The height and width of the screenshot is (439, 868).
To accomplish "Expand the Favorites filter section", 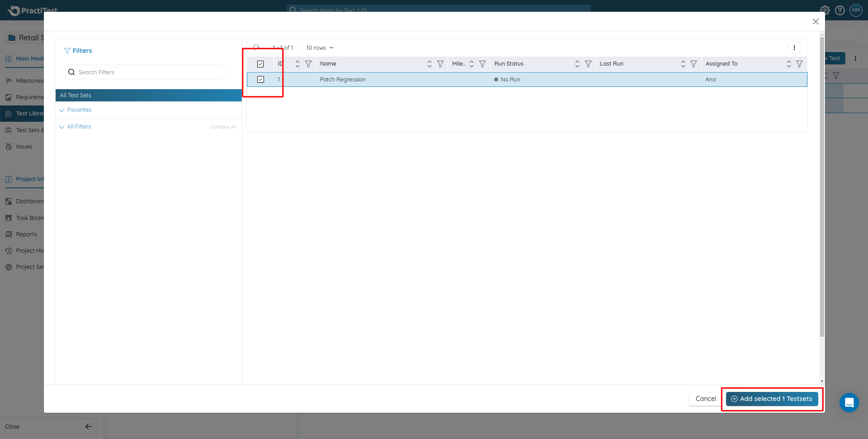I will pos(79,110).
